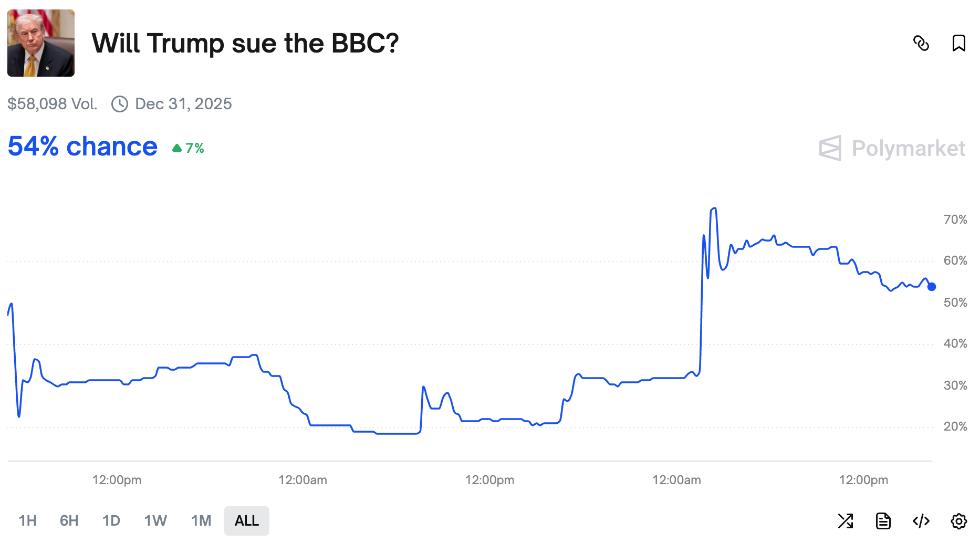Select the ALL time range
Viewport: 980px width, 543px height.
click(247, 521)
